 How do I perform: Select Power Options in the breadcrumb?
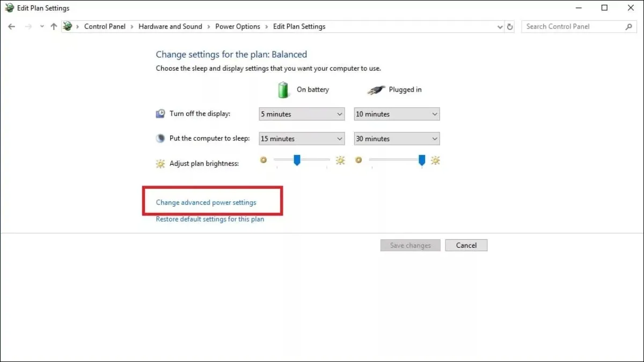pyautogui.click(x=237, y=26)
